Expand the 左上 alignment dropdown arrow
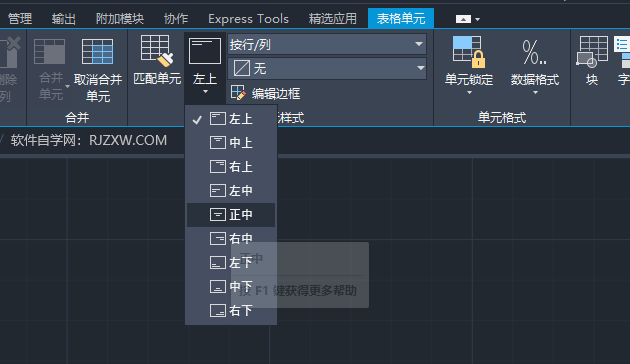 click(x=205, y=92)
